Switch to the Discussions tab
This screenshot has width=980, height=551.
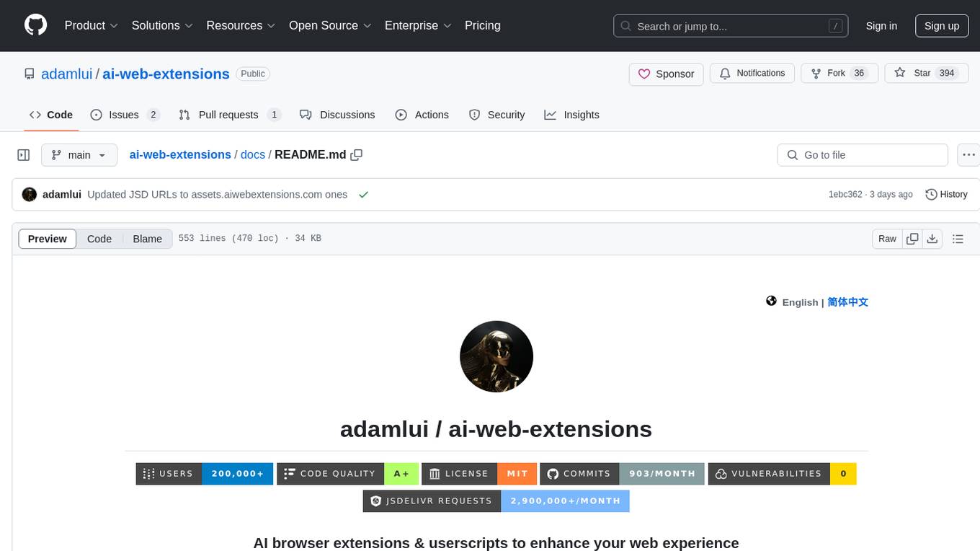(337, 115)
